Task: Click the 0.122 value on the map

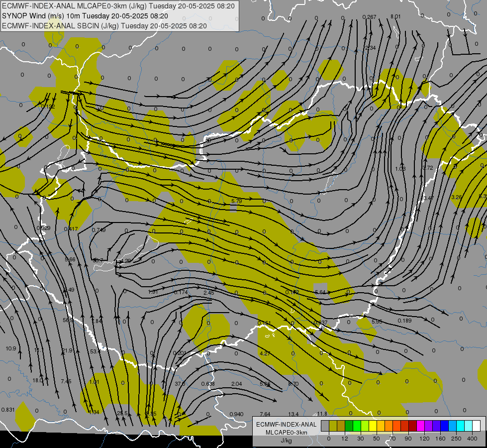Action: [48, 107]
